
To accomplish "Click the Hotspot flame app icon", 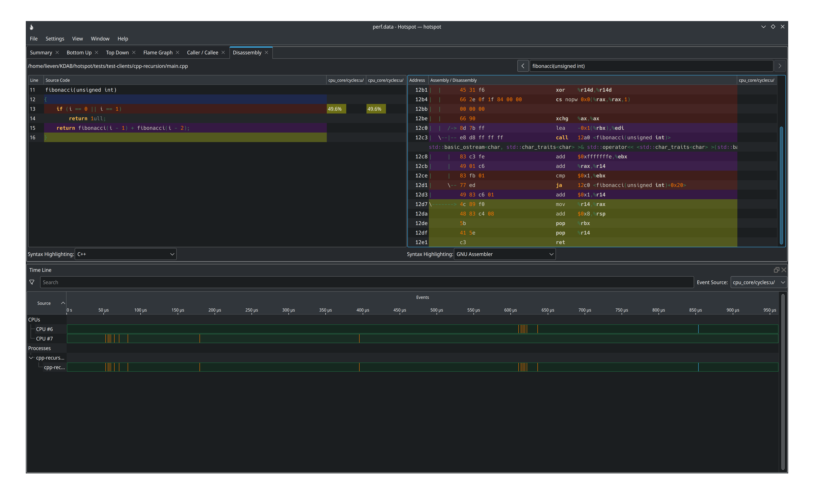I will (x=32, y=27).
